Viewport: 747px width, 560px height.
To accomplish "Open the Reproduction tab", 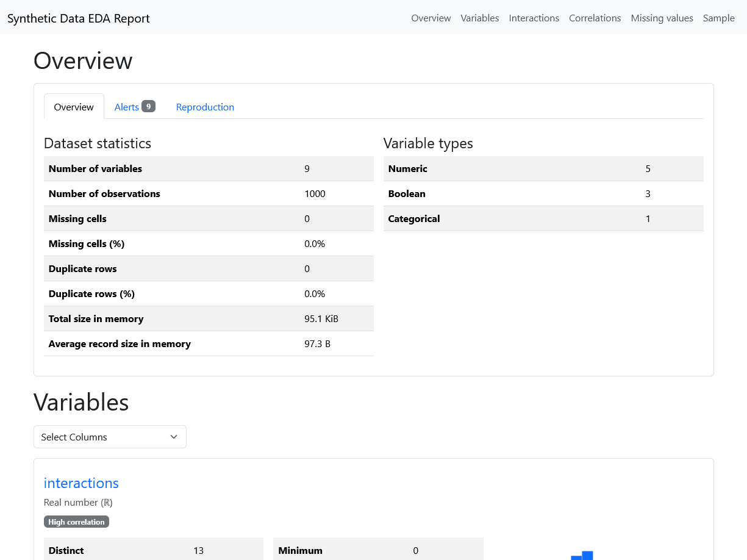I will pyautogui.click(x=205, y=107).
